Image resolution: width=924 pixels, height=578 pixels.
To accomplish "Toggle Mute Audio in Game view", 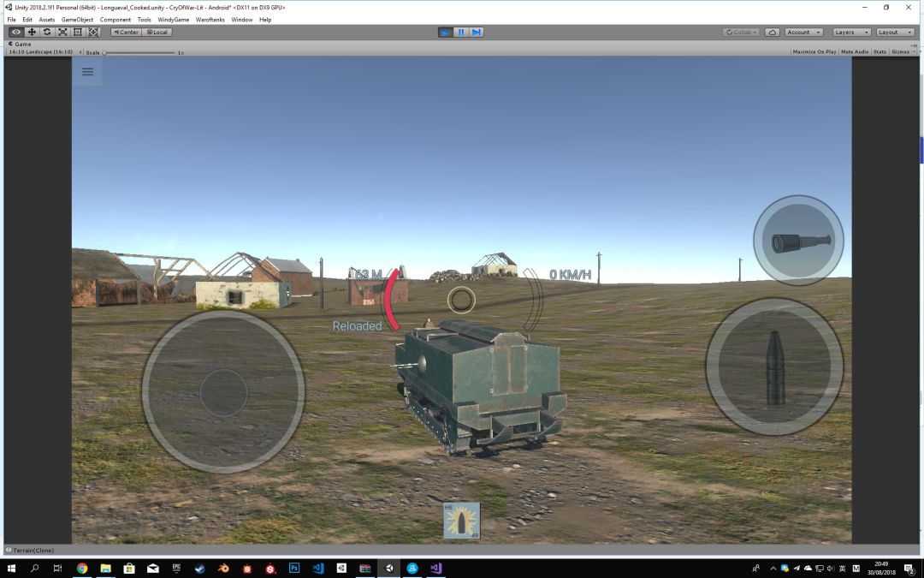I will (854, 52).
